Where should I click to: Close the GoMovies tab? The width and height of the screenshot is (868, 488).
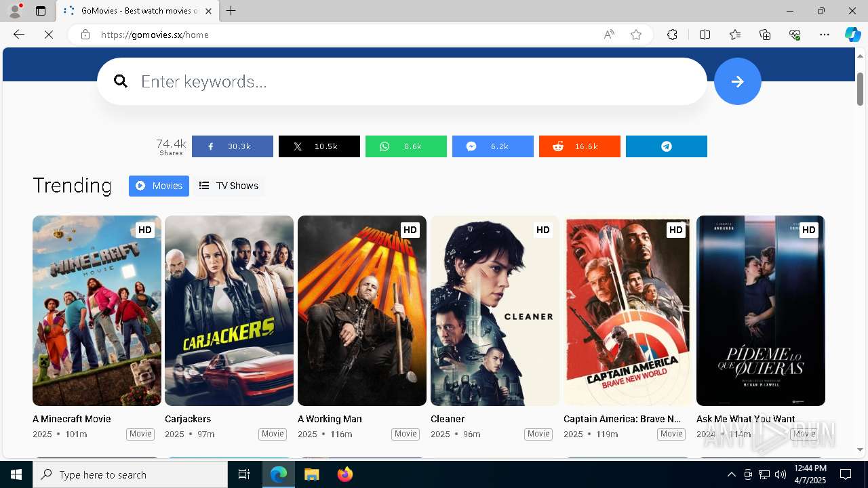(x=209, y=11)
